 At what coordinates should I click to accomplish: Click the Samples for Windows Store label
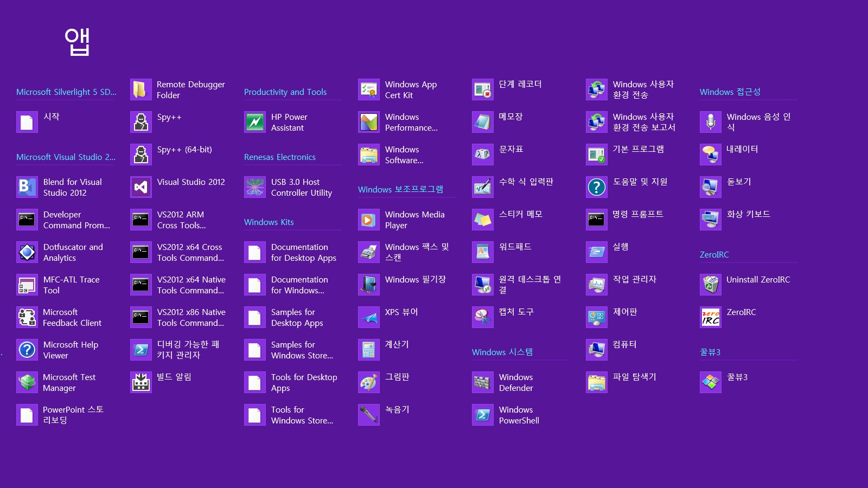click(x=302, y=350)
